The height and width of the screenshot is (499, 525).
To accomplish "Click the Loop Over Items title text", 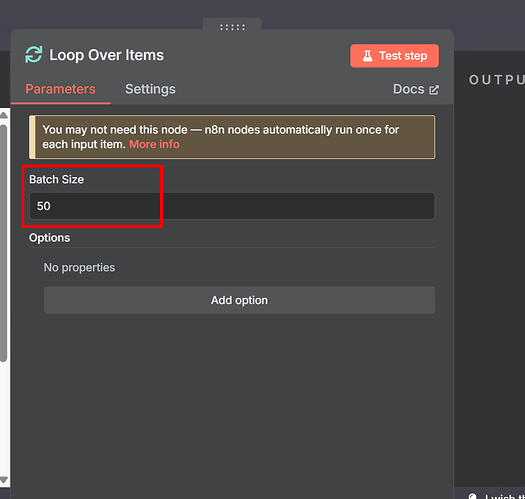I will click(106, 55).
